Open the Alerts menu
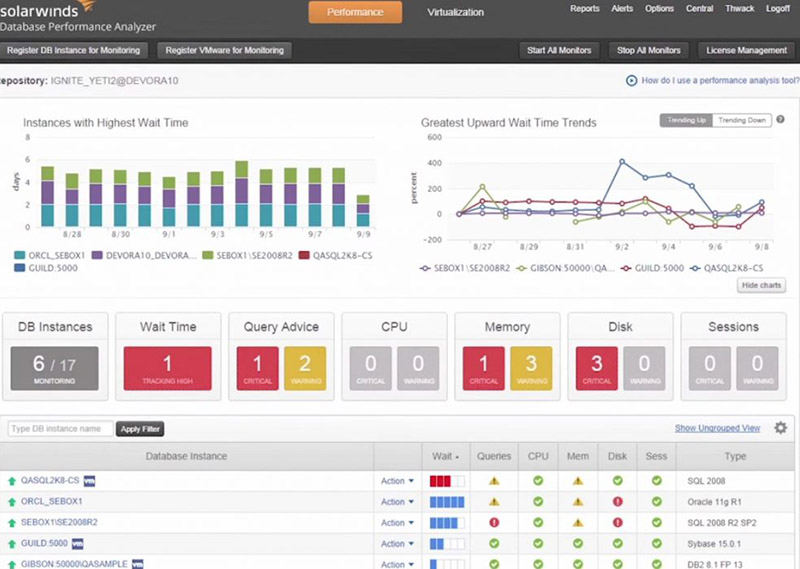Viewport: 800px width, 569px height. click(622, 9)
